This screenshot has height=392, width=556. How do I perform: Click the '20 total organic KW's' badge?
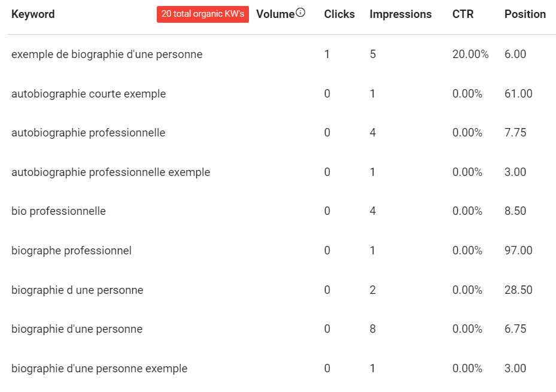(203, 14)
